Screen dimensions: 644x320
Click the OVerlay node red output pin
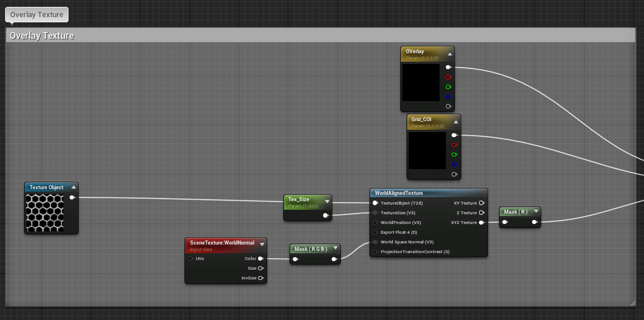448,77
